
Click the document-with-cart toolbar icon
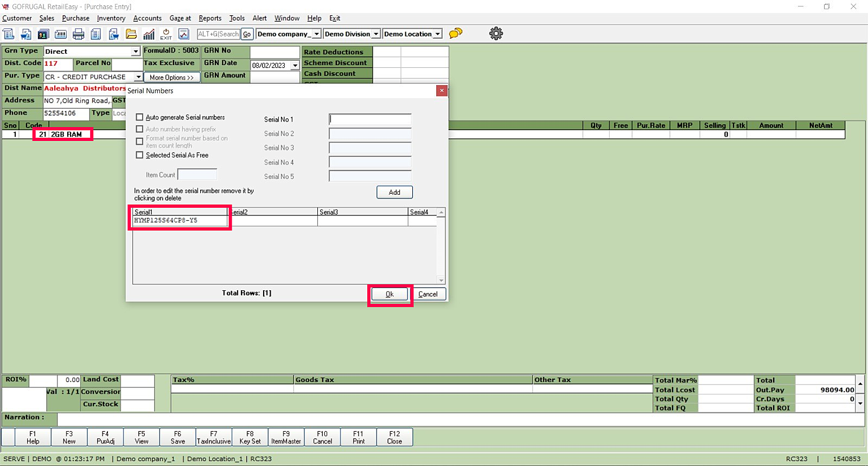click(x=26, y=34)
